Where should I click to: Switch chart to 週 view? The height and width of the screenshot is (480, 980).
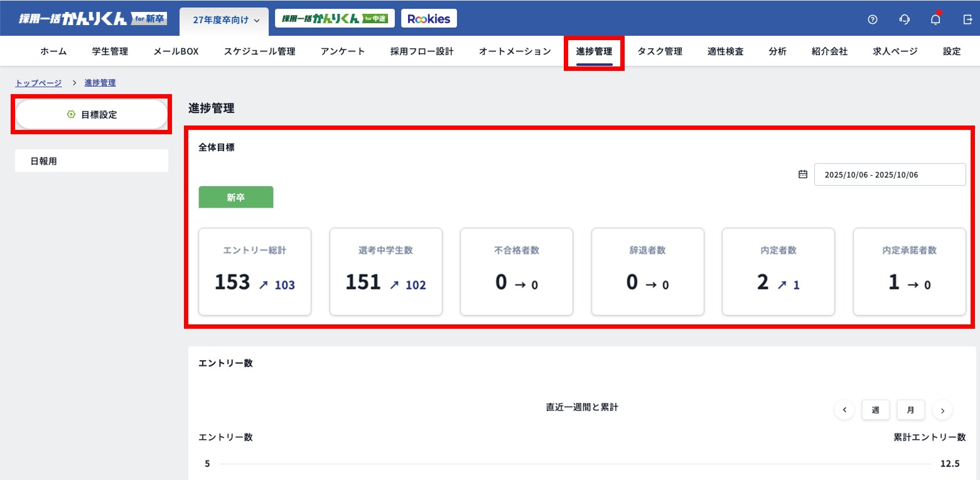click(x=875, y=410)
